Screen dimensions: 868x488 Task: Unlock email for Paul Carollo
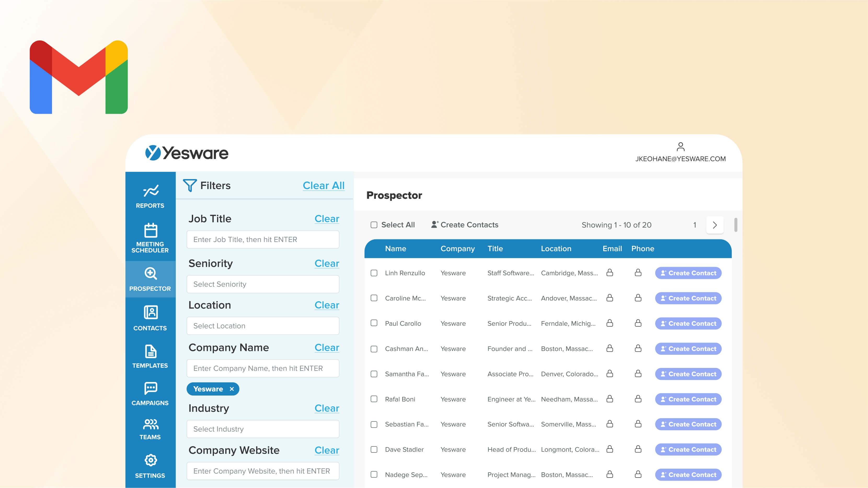tap(610, 323)
